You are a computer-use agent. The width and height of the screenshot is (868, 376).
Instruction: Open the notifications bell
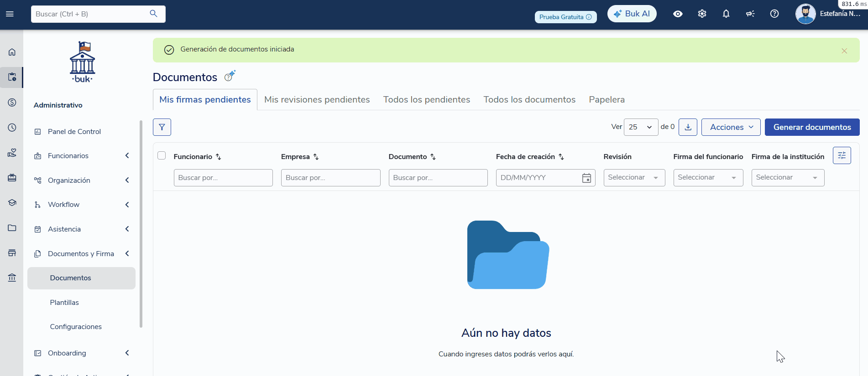pyautogui.click(x=726, y=14)
